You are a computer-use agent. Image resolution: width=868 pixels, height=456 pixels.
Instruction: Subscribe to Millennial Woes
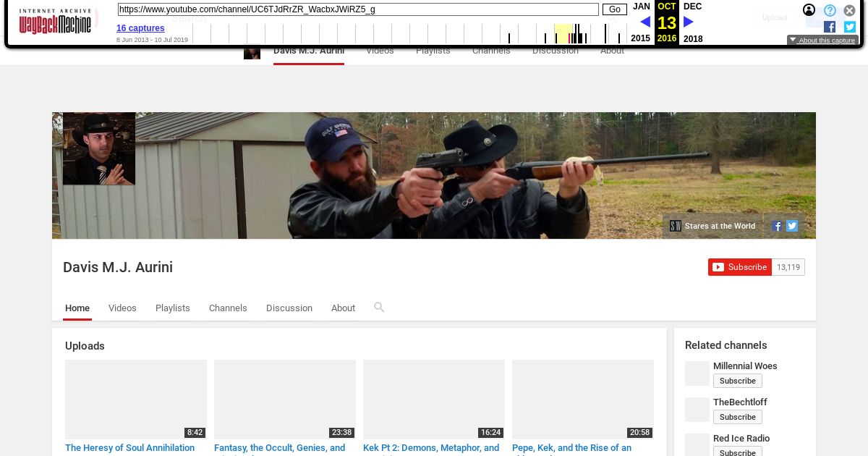(x=738, y=381)
